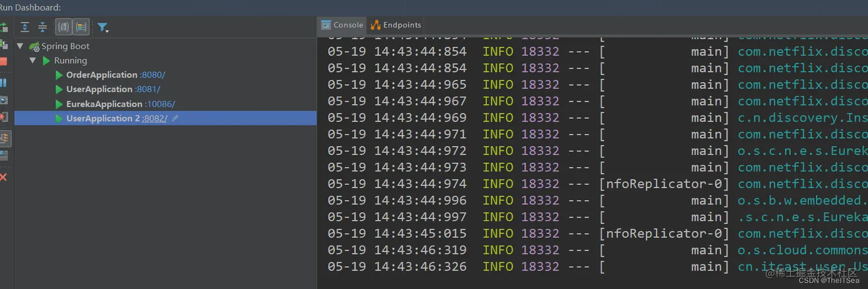Click the Exit icon below the camera
This screenshot has height=289, width=868.
(x=3, y=117)
